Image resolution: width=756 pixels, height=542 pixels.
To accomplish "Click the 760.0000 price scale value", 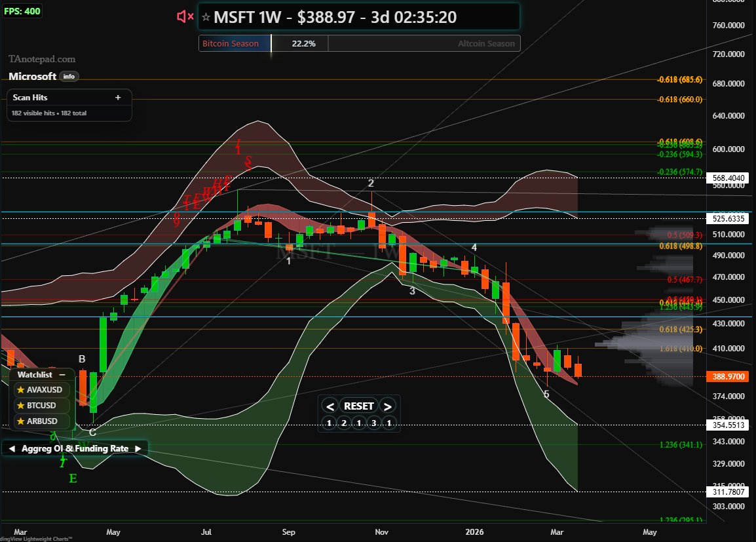I will coord(728,25).
